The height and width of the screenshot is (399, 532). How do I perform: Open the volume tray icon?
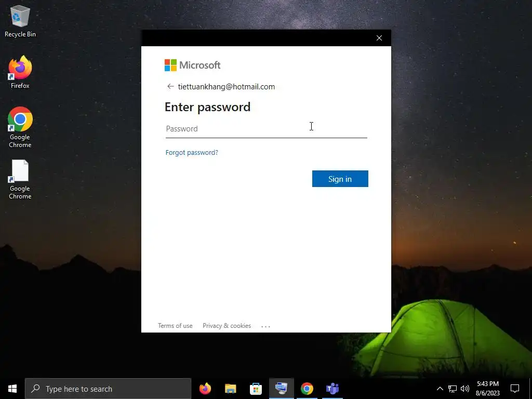pos(465,389)
